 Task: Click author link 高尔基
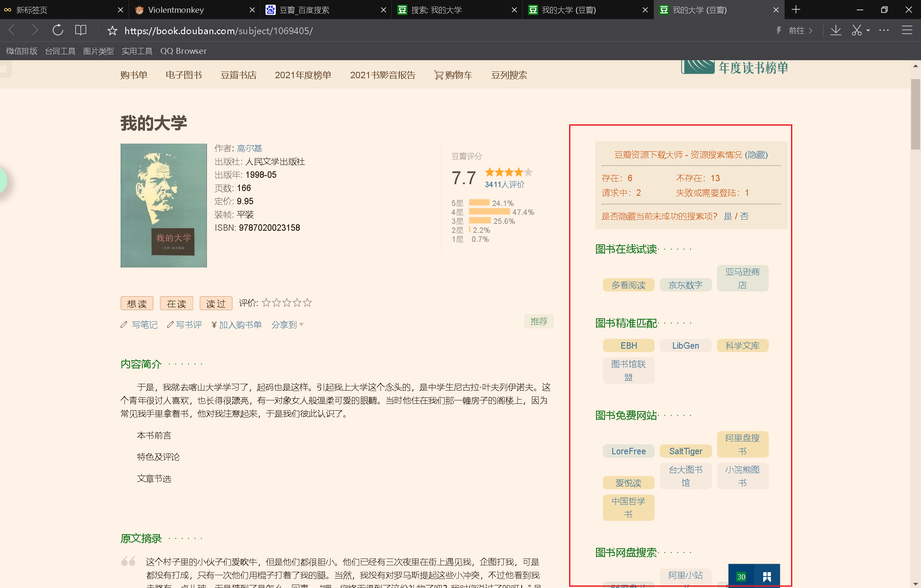click(x=249, y=148)
